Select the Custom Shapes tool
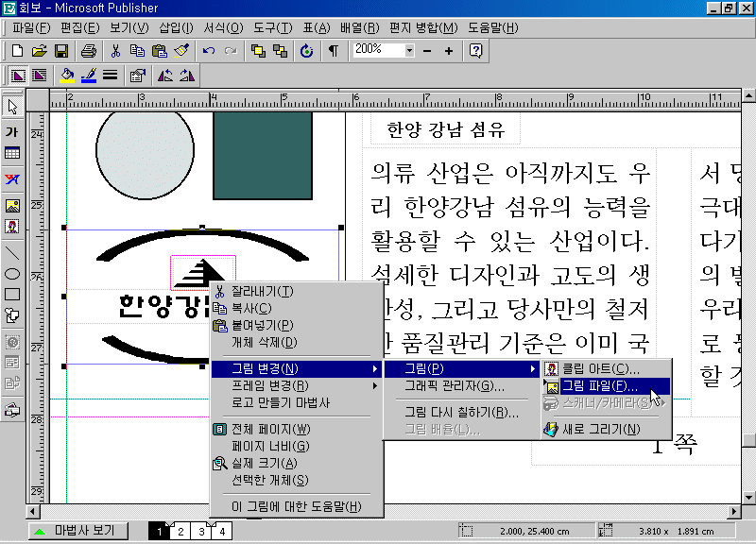Viewport: 756px width, 544px height. 12,316
